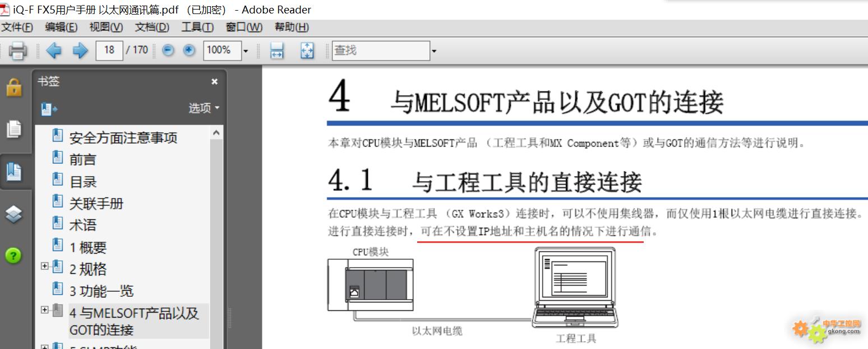Click the Print icon in toolbar
The height and width of the screenshot is (349, 868).
pos(18,50)
